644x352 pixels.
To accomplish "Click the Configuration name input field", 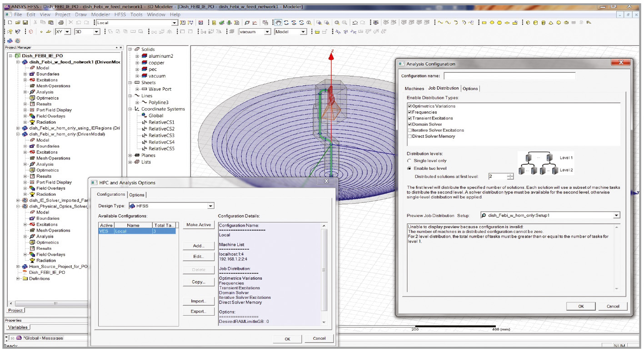I will click(x=509, y=76).
